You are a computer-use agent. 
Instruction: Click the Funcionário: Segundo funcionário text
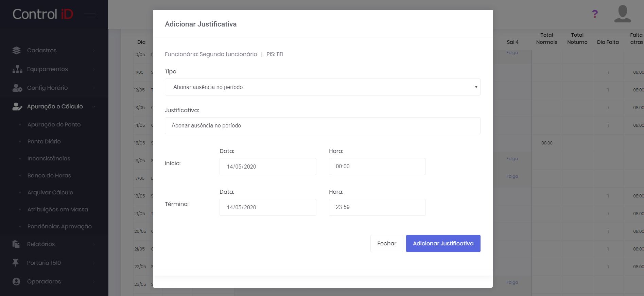(x=211, y=54)
